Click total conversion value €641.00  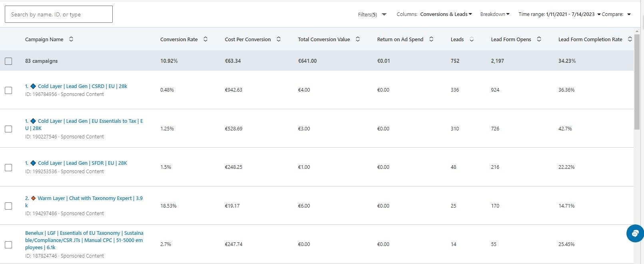tap(307, 61)
